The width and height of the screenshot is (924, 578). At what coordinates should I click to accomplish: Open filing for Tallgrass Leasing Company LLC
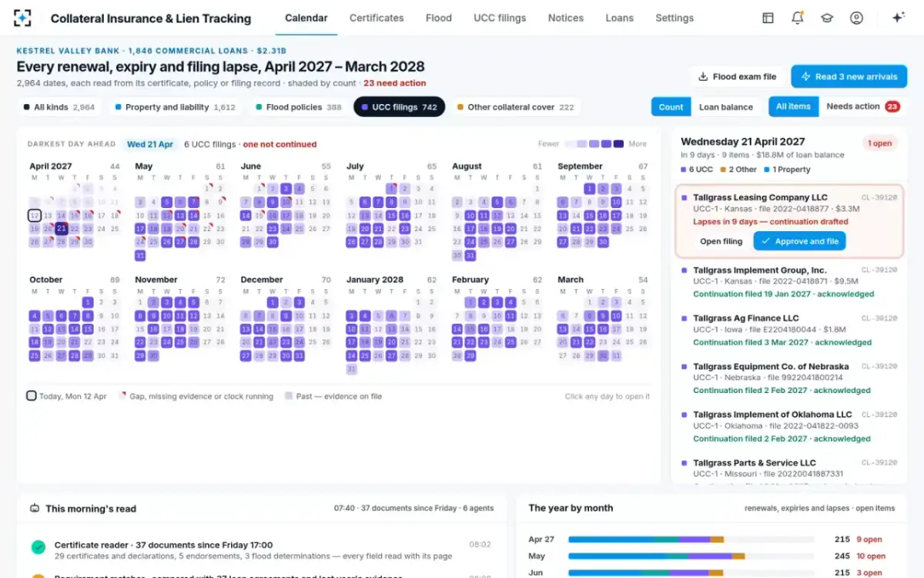[721, 241]
